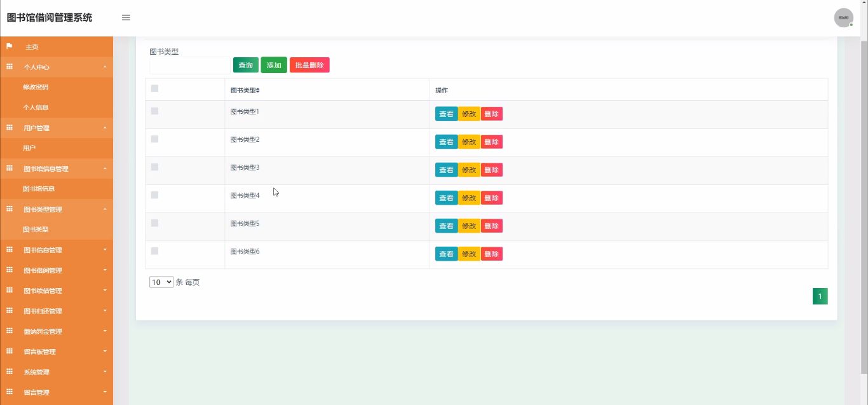Open 个人信息 in the sidebar
The width and height of the screenshot is (868, 405).
pos(36,107)
